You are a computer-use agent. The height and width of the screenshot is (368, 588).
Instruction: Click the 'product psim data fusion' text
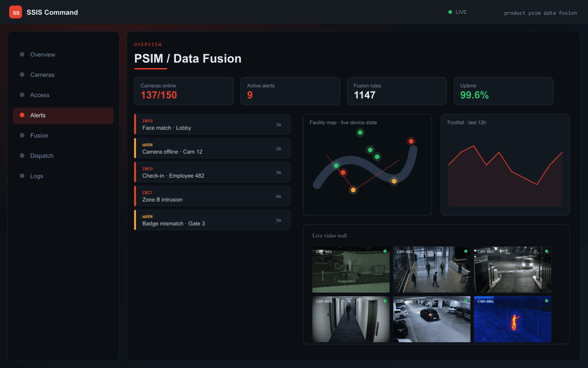click(x=540, y=13)
